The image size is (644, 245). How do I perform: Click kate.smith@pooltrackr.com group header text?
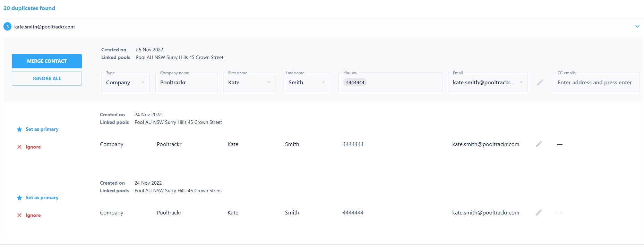(x=44, y=27)
